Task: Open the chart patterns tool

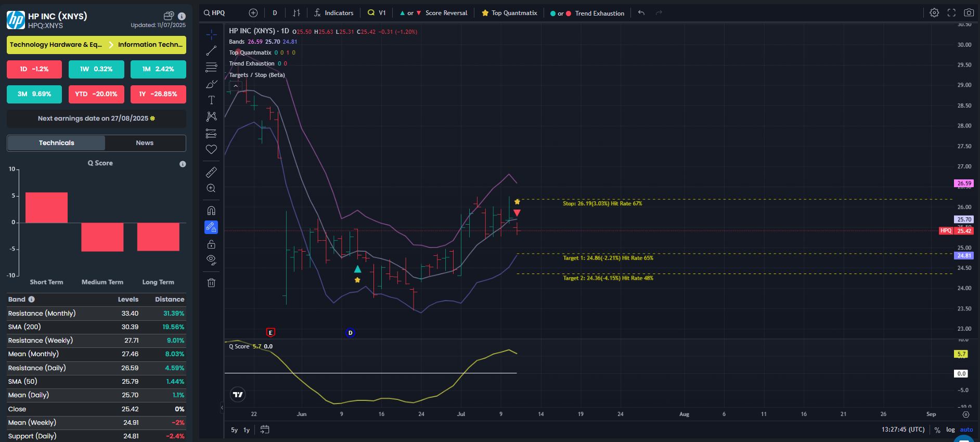Action: click(211, 116)
